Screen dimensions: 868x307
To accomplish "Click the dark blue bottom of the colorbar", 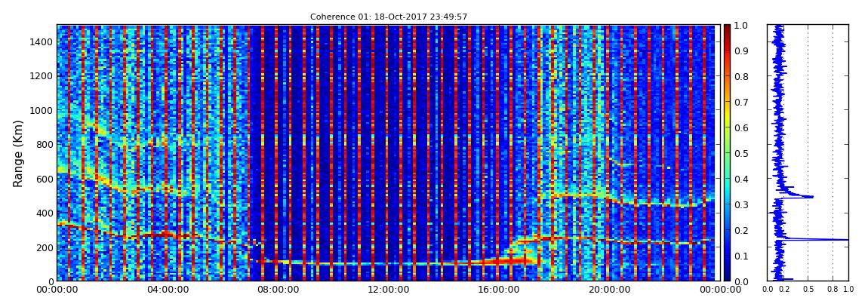I will point(727,277).
